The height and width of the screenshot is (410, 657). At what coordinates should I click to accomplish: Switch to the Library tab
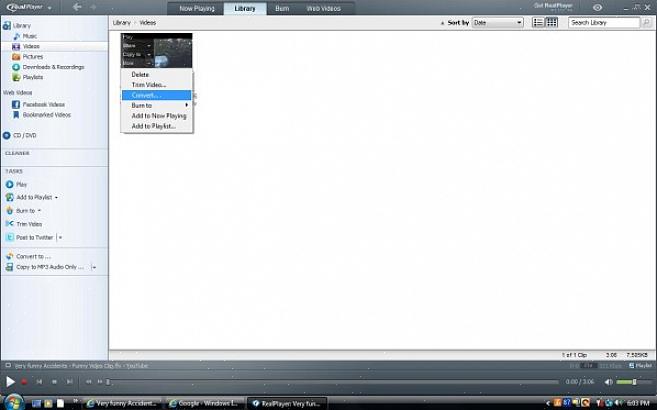[x=245, y=8]
